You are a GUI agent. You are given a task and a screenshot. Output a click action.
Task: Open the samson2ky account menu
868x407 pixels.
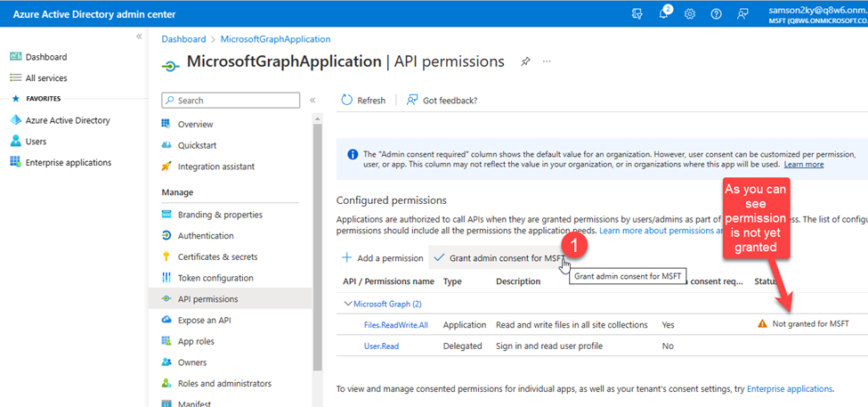pyautogui.click(x=818, y=14)
